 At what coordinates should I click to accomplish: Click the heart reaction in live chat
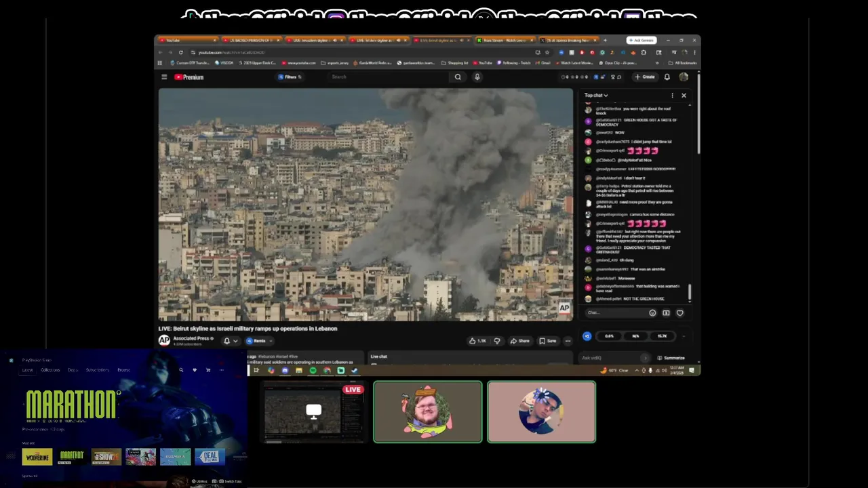679,313
